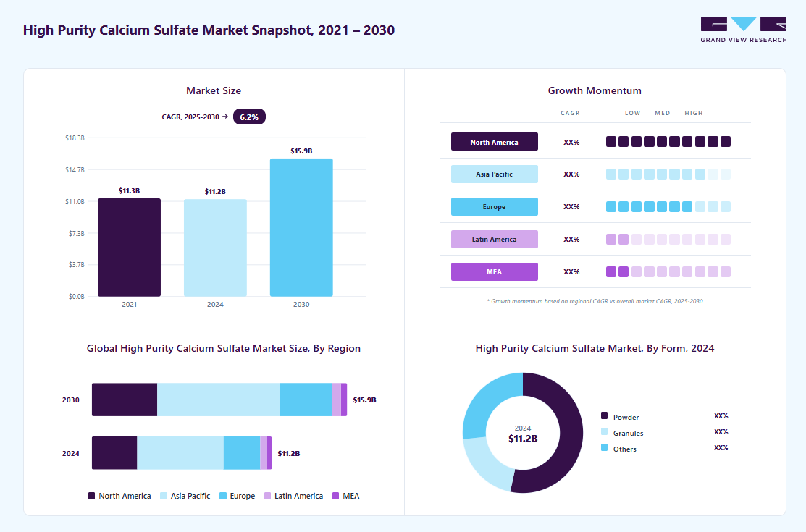Click Latin America legend swatch under region chart
Viewport: 806px width, 532px height.
coord(267,496)
